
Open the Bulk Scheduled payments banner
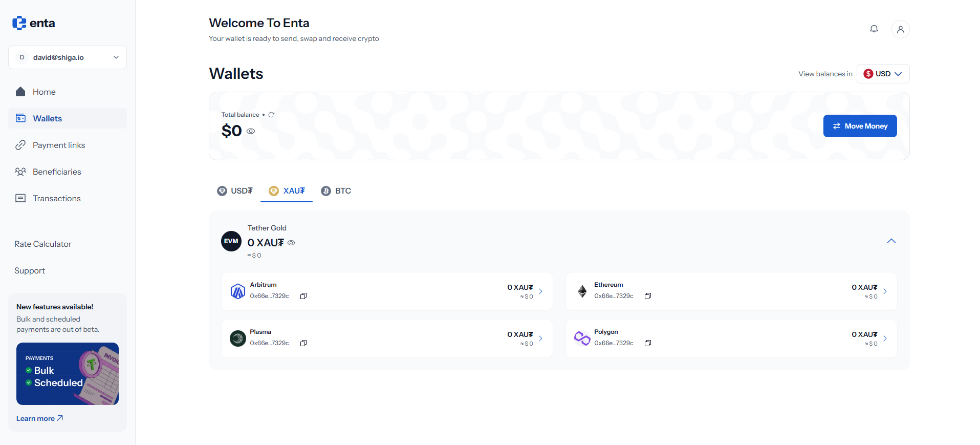tap(68, 374)
